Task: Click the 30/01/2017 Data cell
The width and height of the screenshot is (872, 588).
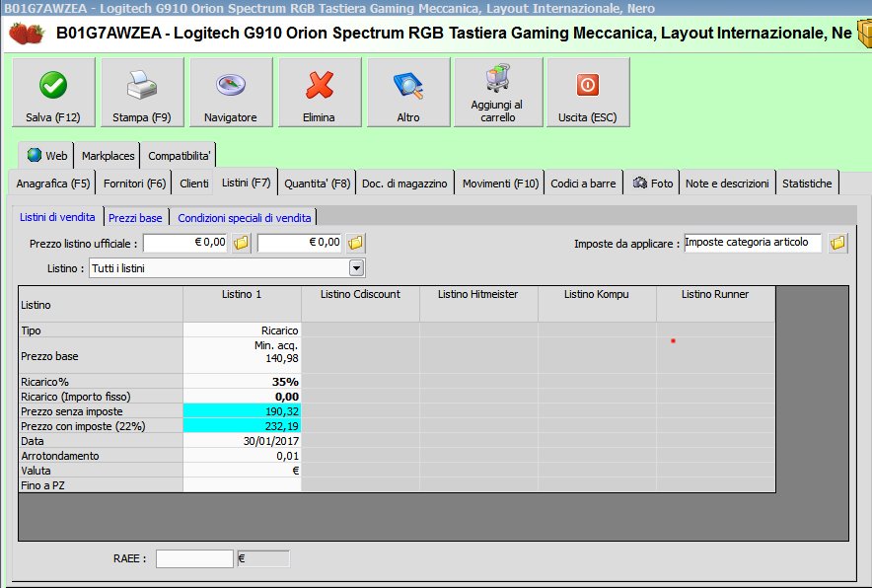Action: (242, 441)
